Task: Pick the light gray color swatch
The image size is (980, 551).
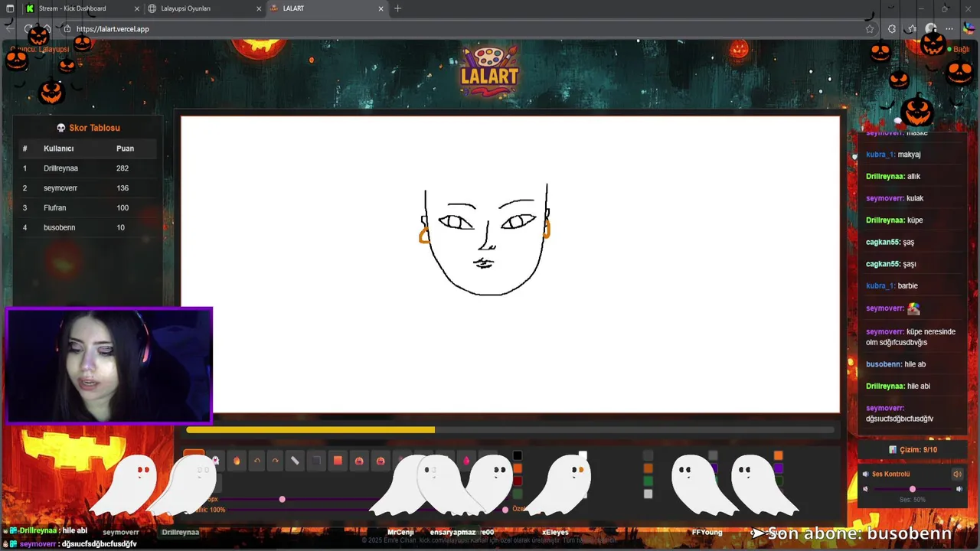Action: pyautogui.click(x=648, y=494)
